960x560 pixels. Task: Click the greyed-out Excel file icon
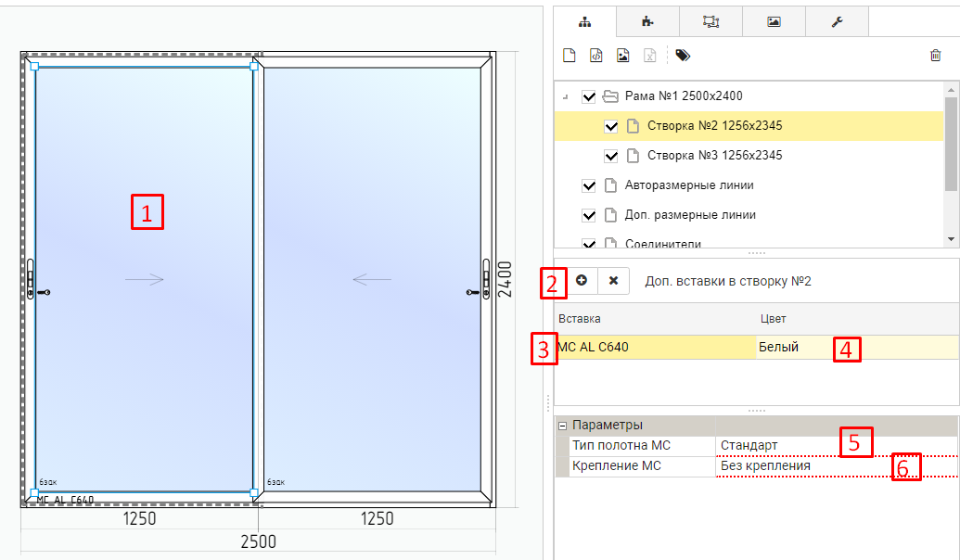pyautogui.click(x=649, y=56)
